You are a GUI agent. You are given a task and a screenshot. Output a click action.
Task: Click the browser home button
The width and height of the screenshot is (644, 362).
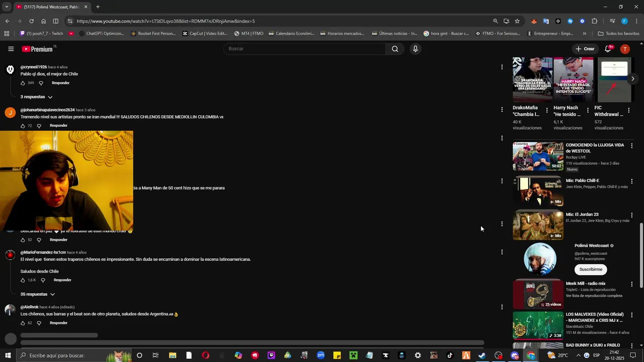tap(43, 21)
